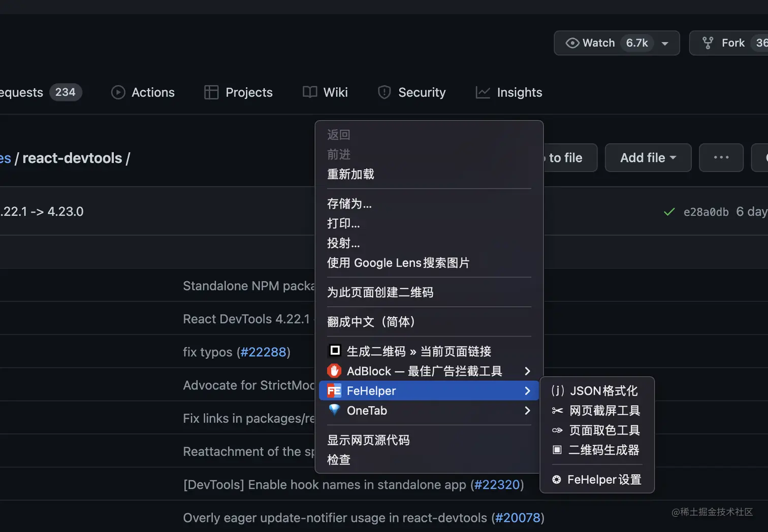The width and height of the screenshot is (768, 532).
Task: Select 投射... in context menu
Action: [x=429, y=243]
